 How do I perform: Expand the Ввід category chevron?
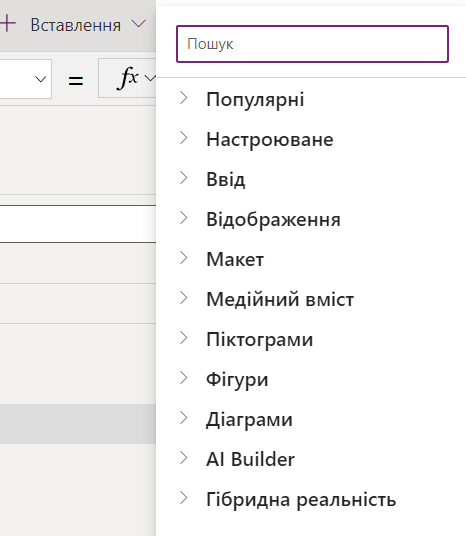point(184,178)
